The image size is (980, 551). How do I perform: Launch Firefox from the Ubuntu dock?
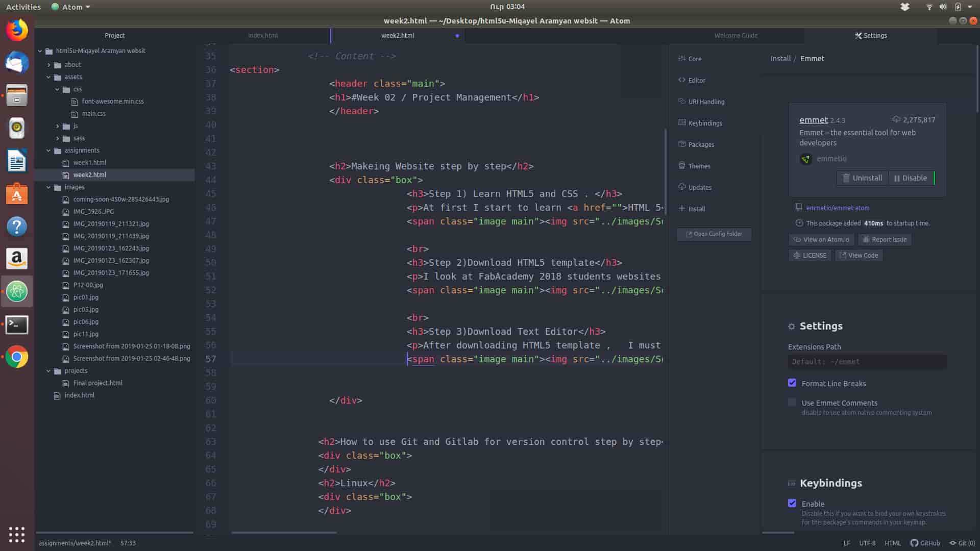tap(17, 30)
